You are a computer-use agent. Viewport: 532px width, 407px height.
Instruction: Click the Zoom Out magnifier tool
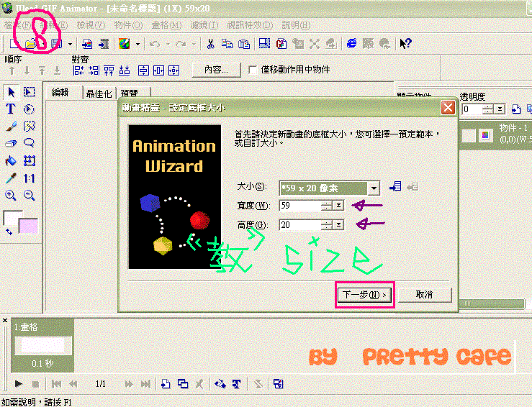point(30,195)
